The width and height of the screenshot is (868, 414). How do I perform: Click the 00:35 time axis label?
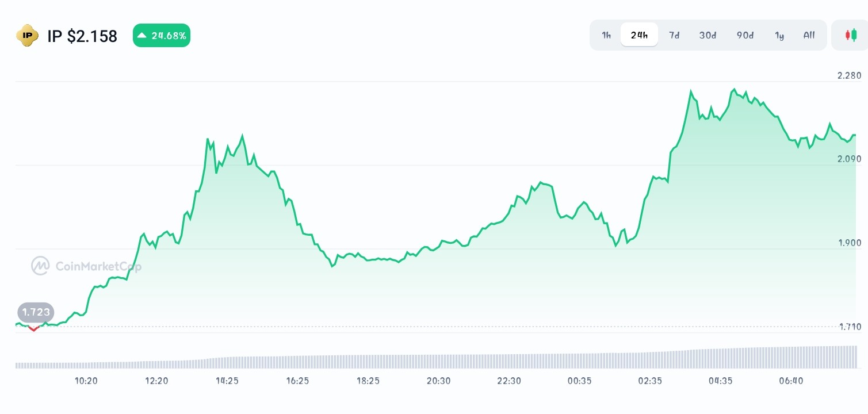pyautogui.click(x=579, y=381)
